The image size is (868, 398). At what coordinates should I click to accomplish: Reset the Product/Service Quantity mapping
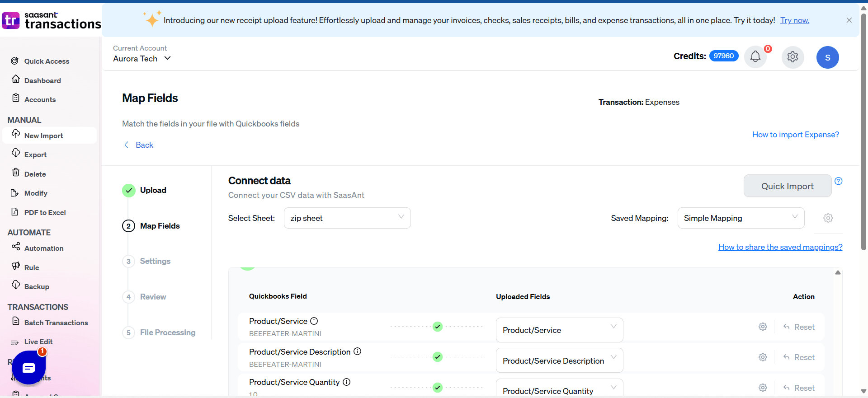tap(799, 388)
